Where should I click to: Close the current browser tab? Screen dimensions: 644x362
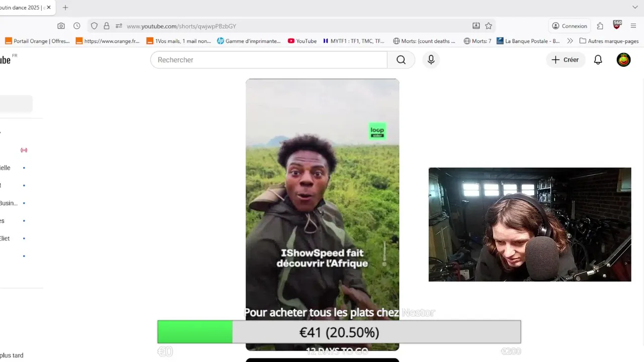coord(49,8)
